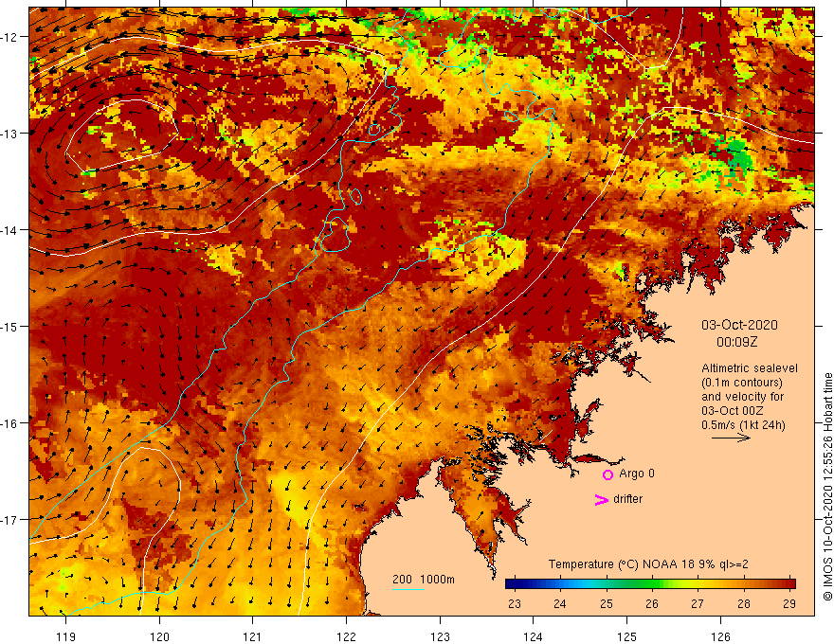Click the velocity scale arrow under 0.5m/s

[x=731, y=438]
